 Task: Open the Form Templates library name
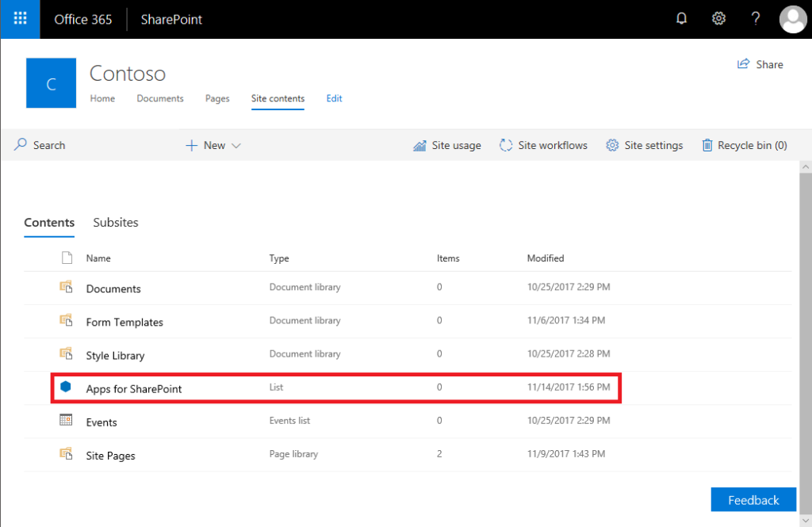point(124,323)
